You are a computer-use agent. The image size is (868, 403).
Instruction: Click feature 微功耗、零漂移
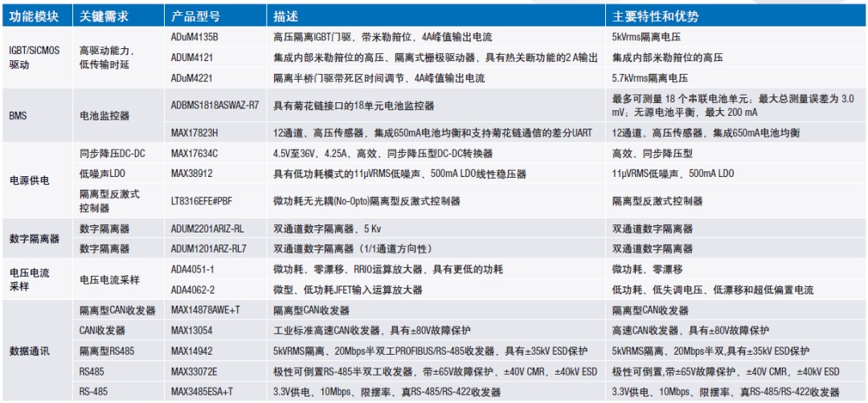coord(647,270)
